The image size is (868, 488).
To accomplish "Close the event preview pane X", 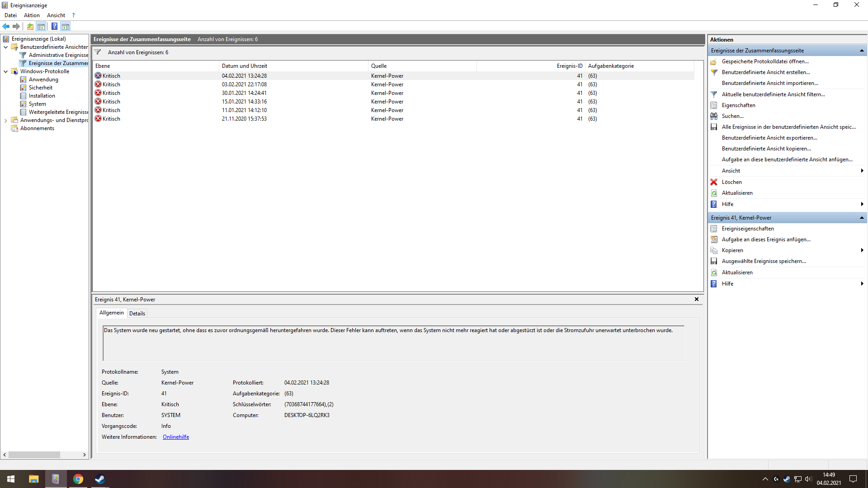I will pyautogui.click(x=696, y=299).
